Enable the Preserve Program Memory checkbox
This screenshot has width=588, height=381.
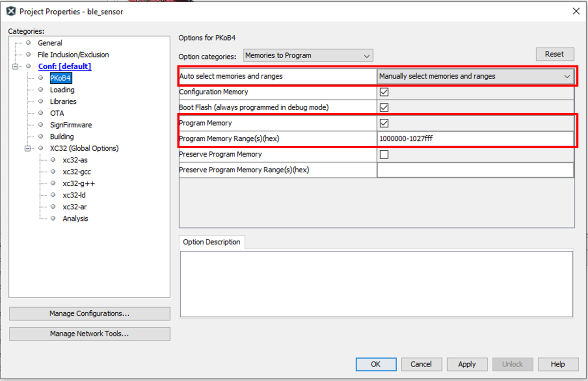tap(384, 154)
